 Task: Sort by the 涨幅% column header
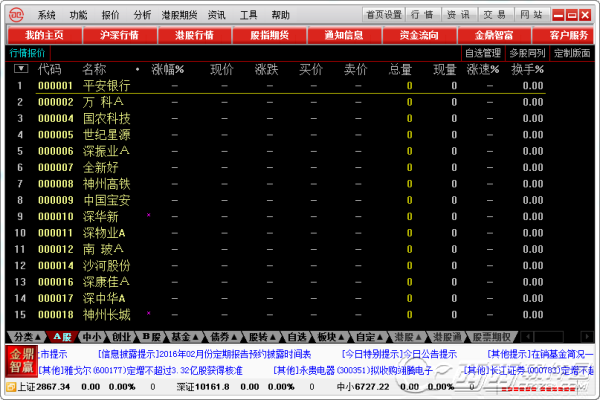click(x=168, y=69)
